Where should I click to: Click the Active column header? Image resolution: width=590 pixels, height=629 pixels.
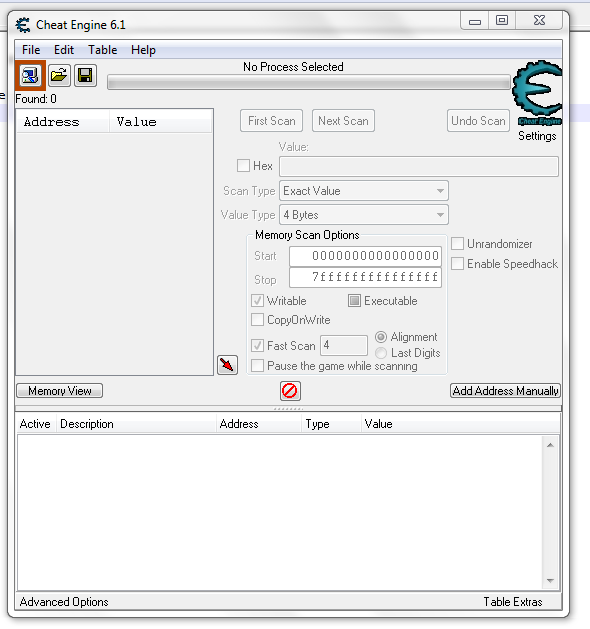pos(35,424)
